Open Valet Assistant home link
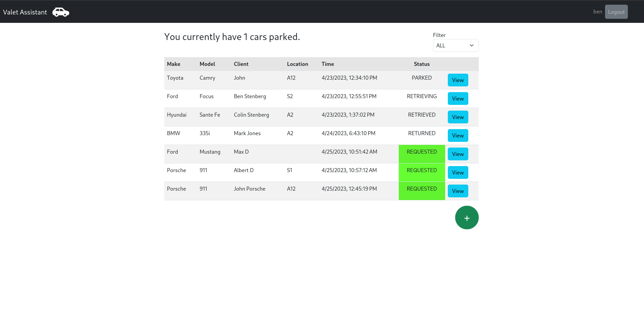Image resolution: width=644 pixels, height=314 pixels. (25, 12)
